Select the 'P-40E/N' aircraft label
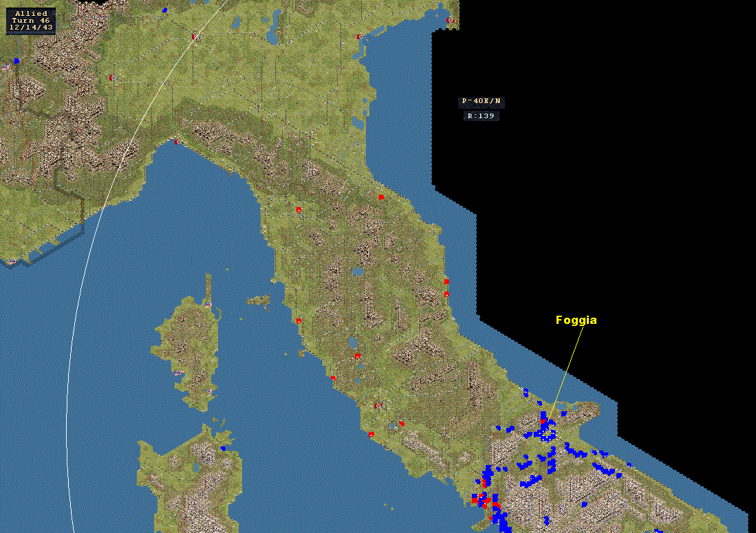 [481, 101]
